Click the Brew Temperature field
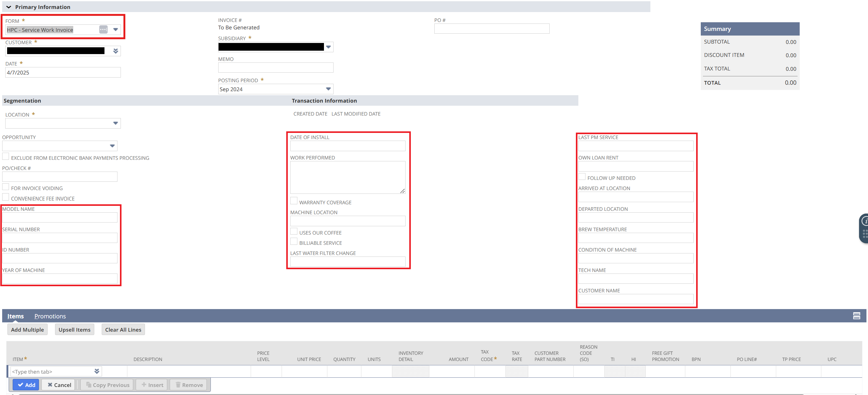The width and height of the screenshot is (868, 395). point(636,238)
